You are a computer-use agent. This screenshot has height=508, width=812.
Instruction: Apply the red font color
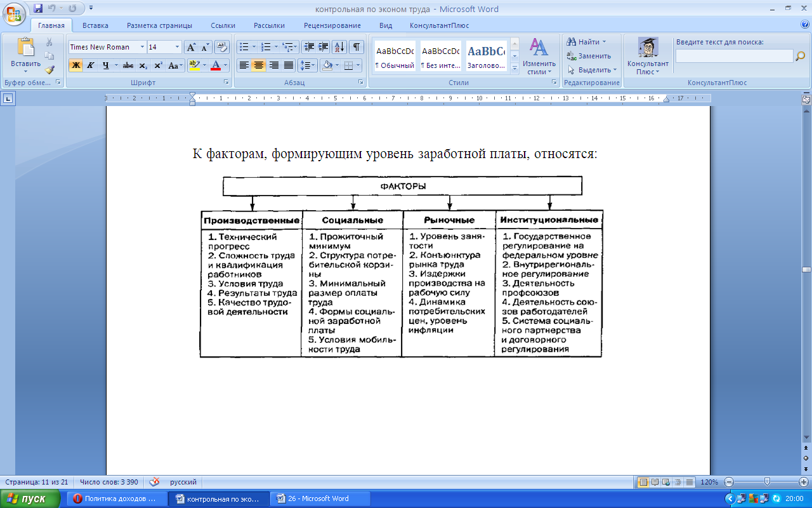pyautogui.click(x=216, y=65)
